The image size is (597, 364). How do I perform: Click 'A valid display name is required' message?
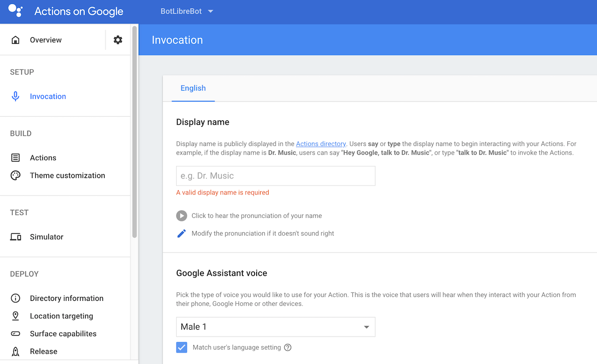pos(222,192)
